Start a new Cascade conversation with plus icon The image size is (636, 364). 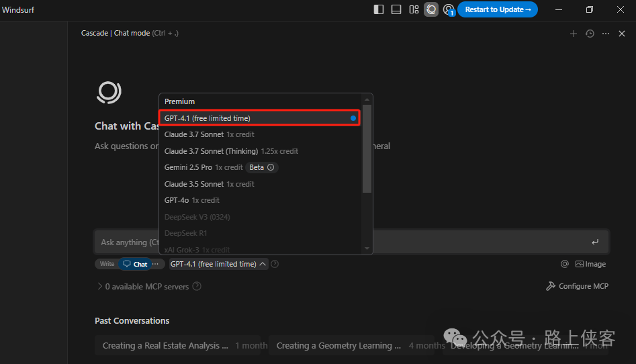click(x=573, y=34)
